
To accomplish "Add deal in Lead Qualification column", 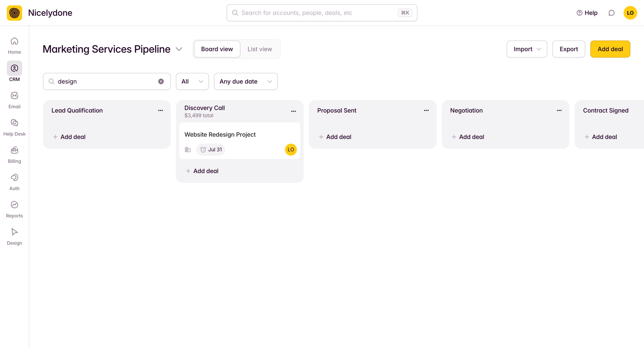I will pos(69,137).
